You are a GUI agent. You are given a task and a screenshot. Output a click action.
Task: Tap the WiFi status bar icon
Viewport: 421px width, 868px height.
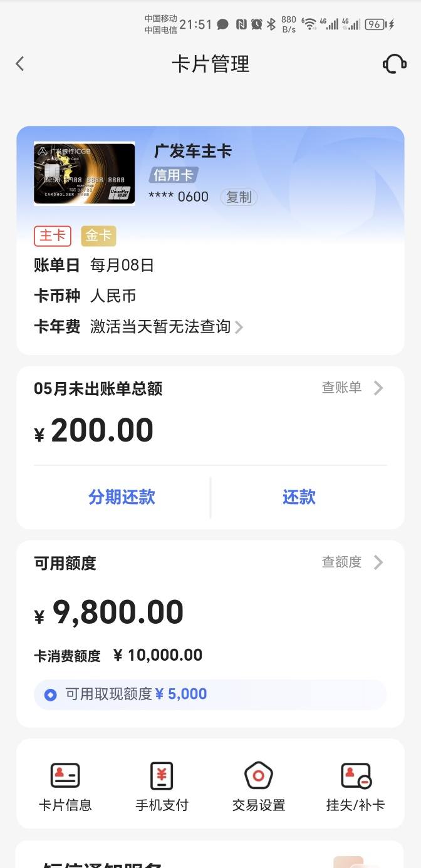[309, 24]
